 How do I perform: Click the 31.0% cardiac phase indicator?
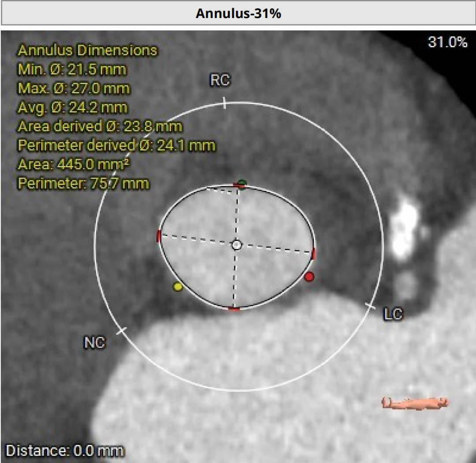447,42
